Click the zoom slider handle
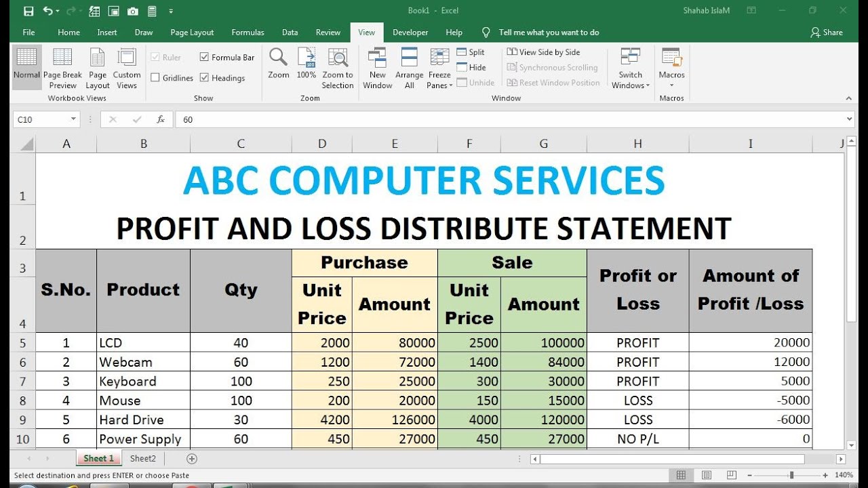 (x=791, y=475)
